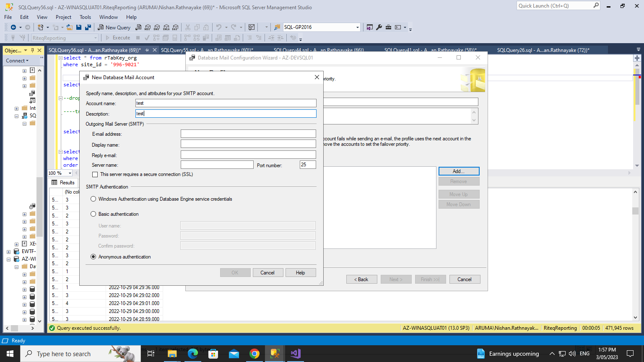Screen dimensions: 644x362
Task: Click the Save disk icon
Action: 79,27
